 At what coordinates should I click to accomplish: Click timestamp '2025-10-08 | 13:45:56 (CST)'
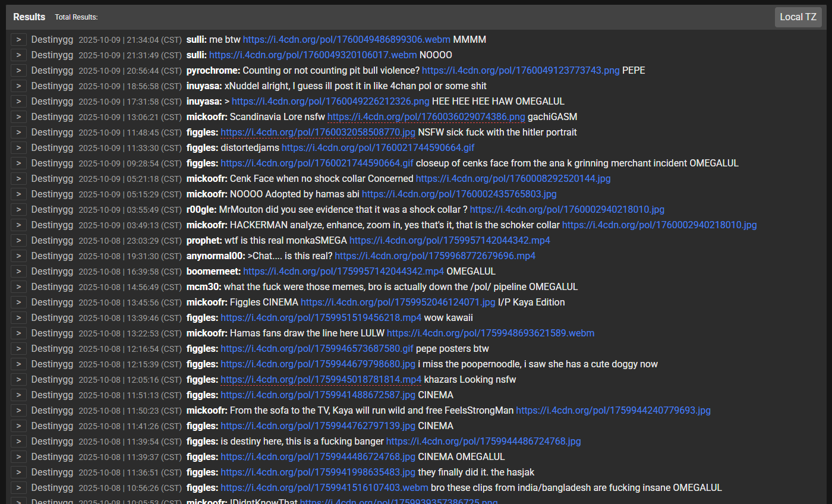(130, 302)
